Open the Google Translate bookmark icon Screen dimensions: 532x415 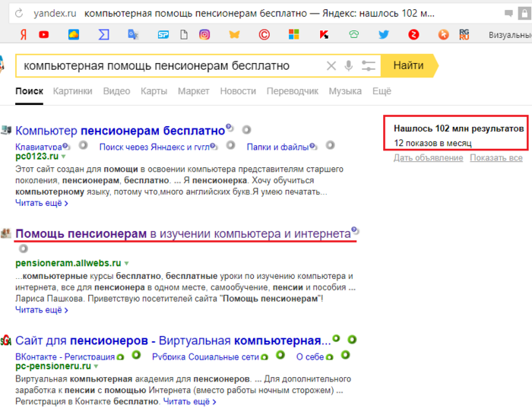tap(133, 35)
